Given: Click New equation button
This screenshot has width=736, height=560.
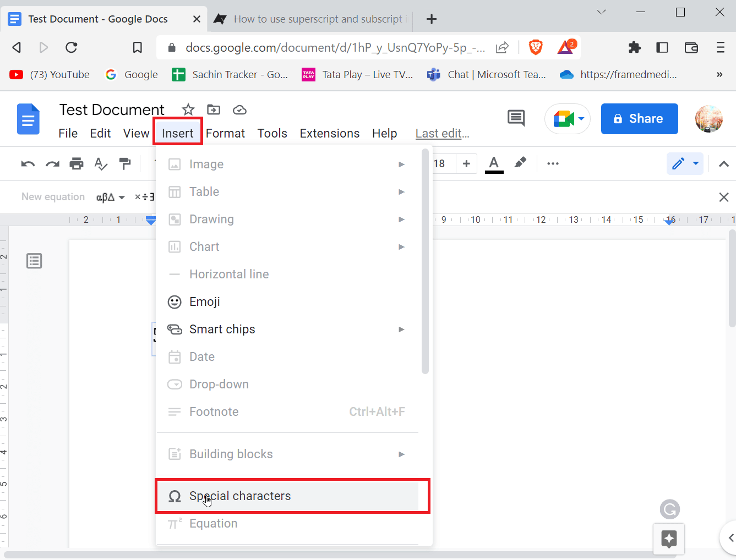Looking at the screenshot, I should (53, 197).
